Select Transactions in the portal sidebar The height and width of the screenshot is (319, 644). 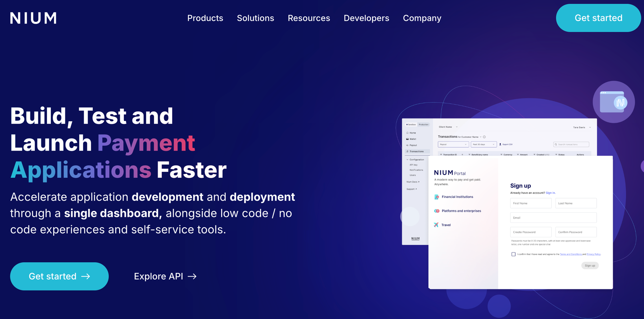coord(417,151)
